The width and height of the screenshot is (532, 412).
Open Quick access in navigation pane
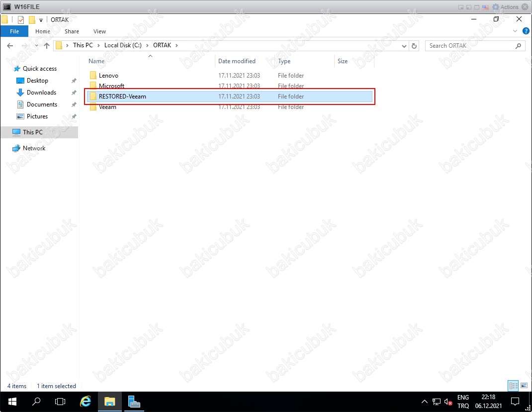tap(40, 69)
